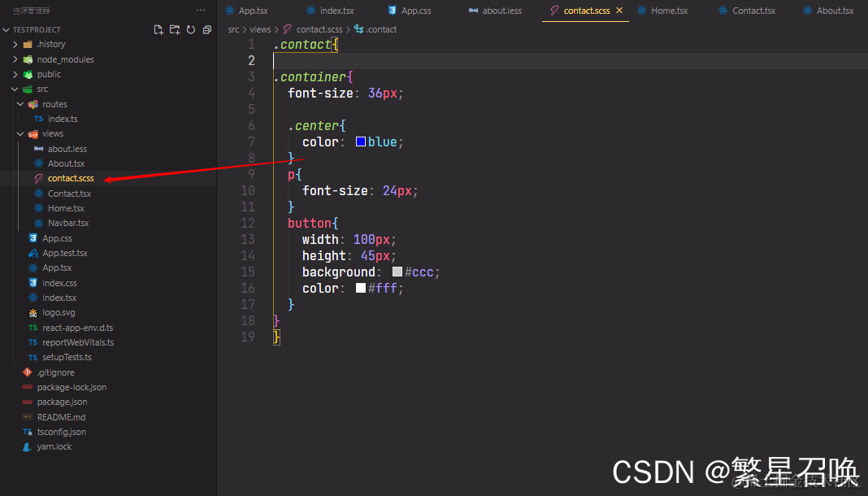Select contact.scss in the file tree
This screenshot has height=496, width=868.
71,178
